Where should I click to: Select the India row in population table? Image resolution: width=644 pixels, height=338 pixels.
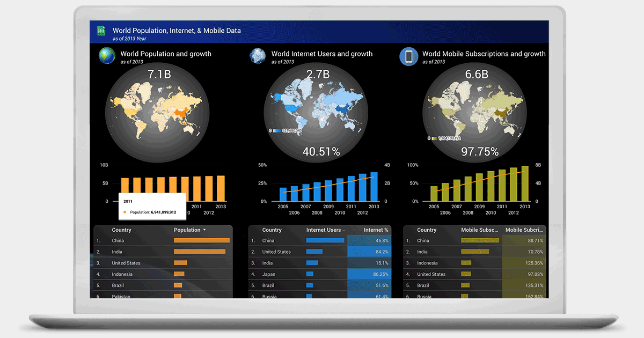pyautogui.click(x=163, y=252)
